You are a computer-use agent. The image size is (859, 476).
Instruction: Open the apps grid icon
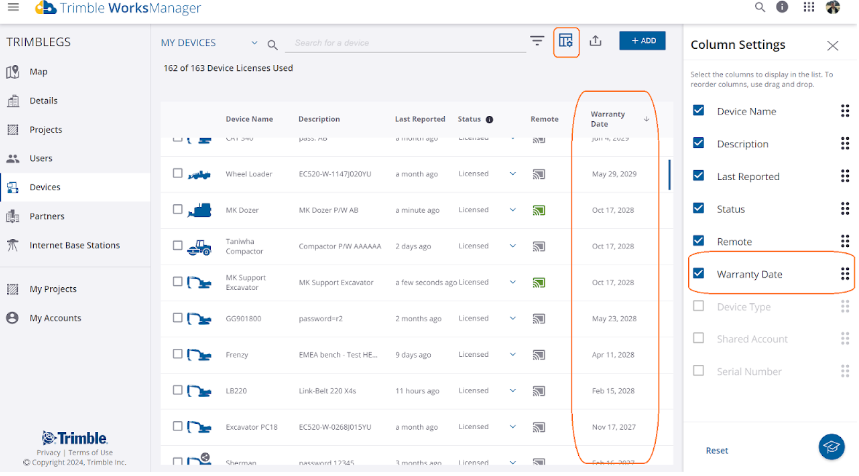(x=807, y=8)
